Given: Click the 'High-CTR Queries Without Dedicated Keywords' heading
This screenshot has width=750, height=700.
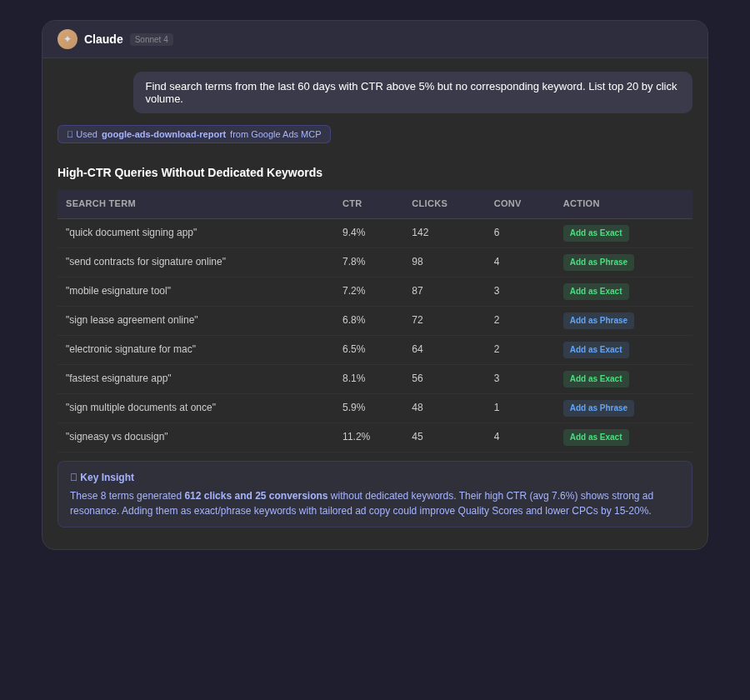Looking at the screenshot, I should click(x=190, y=172).
